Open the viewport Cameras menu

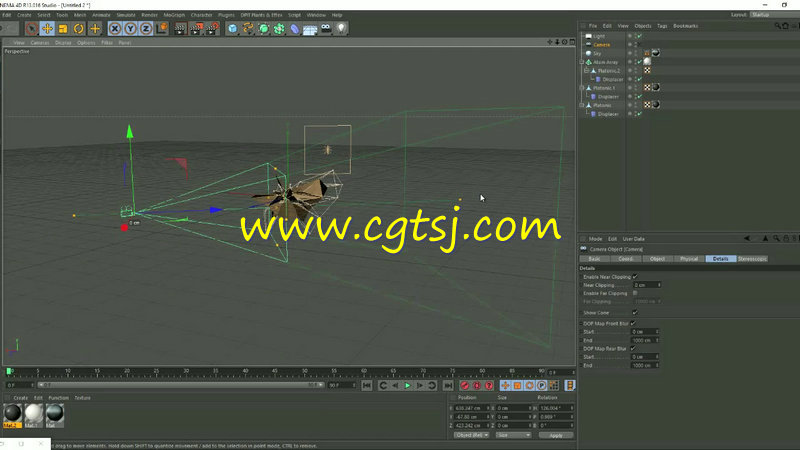click(40, 43)
